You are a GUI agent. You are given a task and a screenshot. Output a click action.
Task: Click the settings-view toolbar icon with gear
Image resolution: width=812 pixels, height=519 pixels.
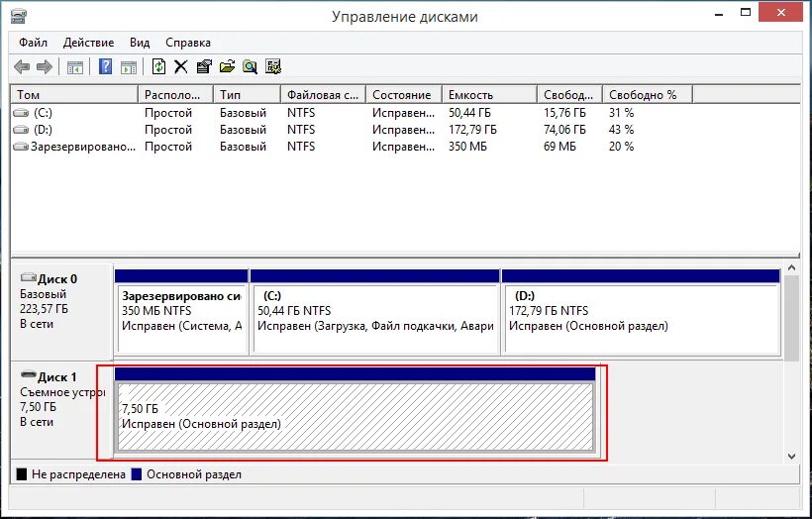click(x=273, y=66)
